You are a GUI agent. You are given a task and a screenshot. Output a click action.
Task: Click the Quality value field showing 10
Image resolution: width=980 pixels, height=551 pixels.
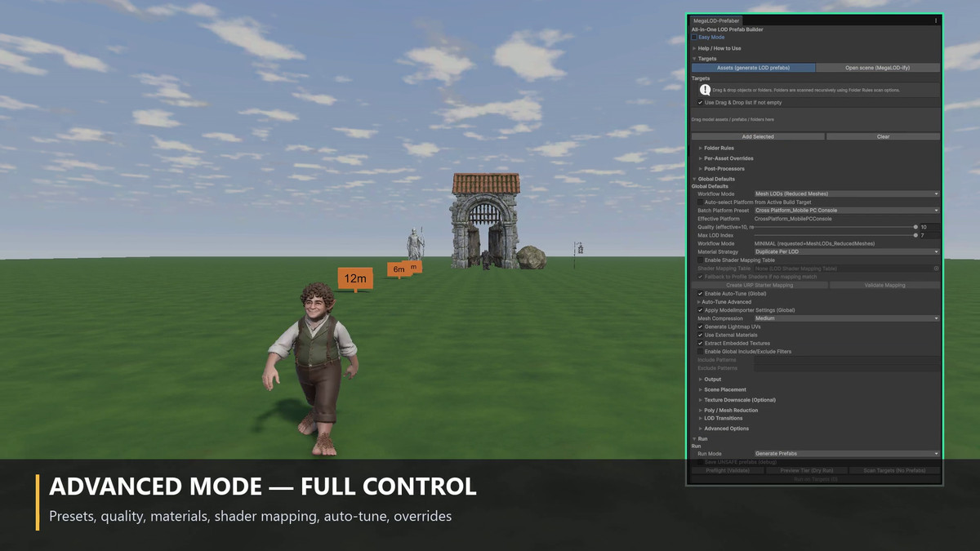tap(929, 227)
